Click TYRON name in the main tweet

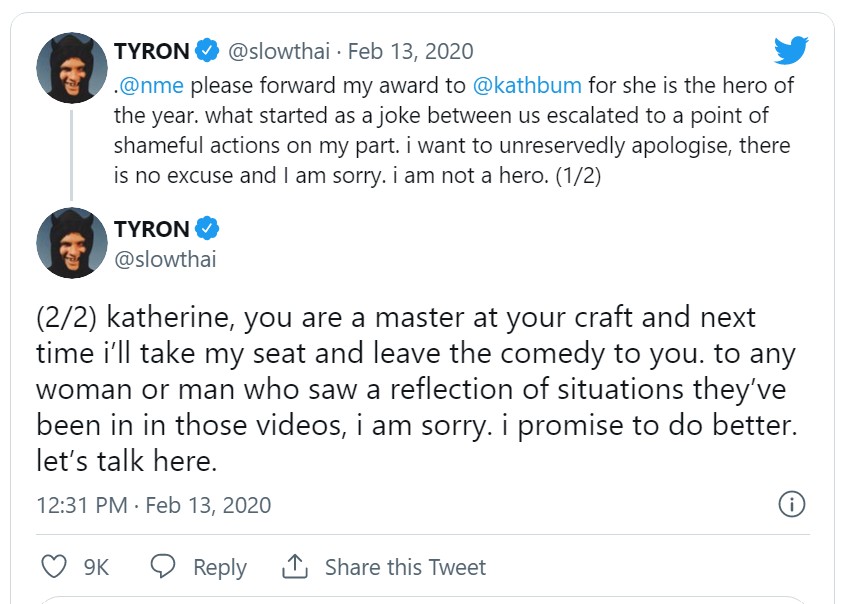152,229
